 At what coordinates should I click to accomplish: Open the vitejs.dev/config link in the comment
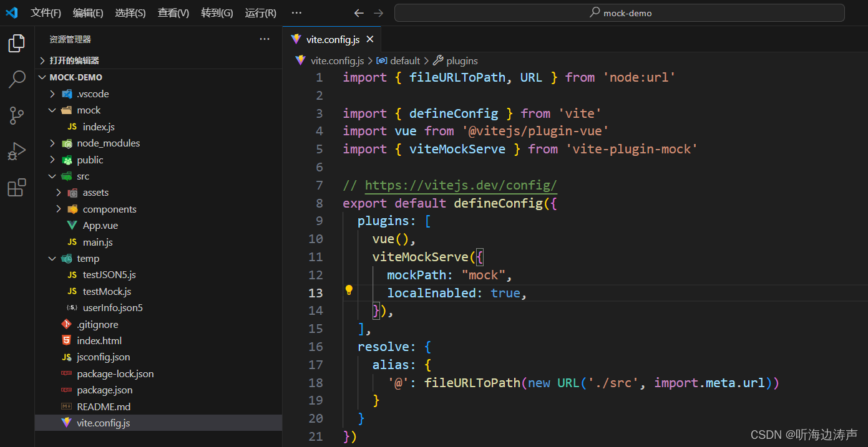pos(460,185)
